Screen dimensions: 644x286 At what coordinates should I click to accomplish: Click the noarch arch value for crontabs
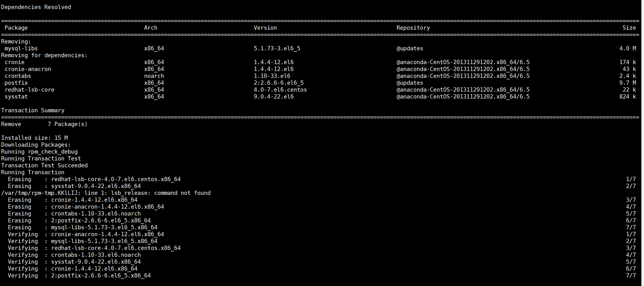[154, 76]
